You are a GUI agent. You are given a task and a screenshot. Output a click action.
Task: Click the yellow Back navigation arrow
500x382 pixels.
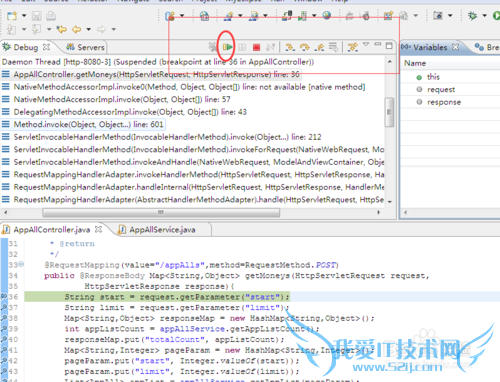77,30
